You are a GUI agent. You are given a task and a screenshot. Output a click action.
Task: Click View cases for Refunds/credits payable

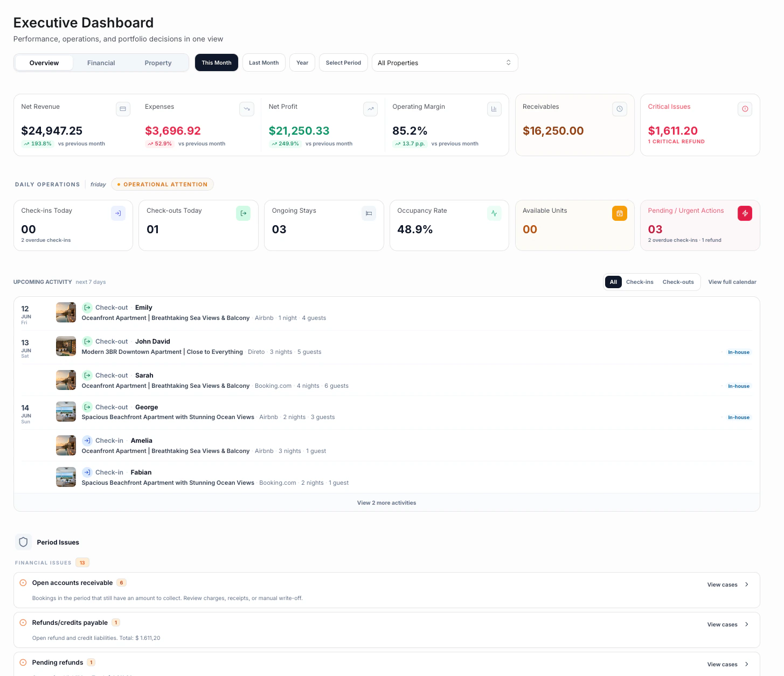click(x=722, y=624)
